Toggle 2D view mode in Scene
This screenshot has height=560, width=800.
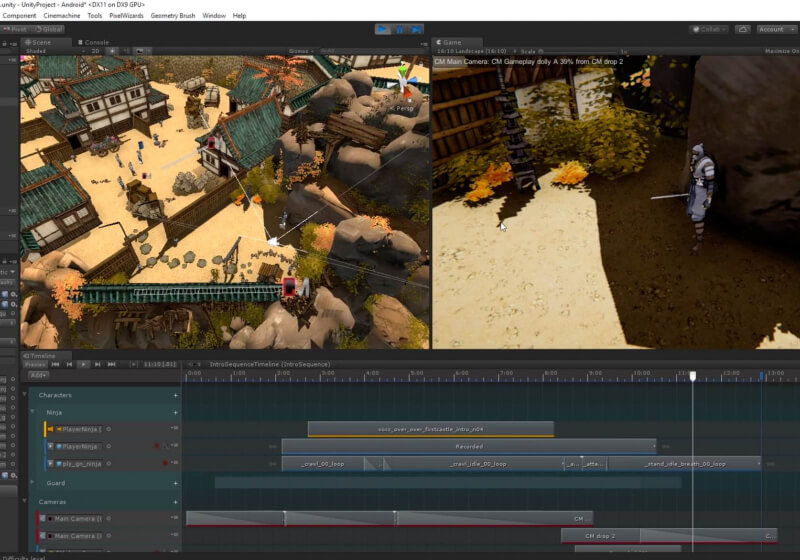(x=95, y=51)
